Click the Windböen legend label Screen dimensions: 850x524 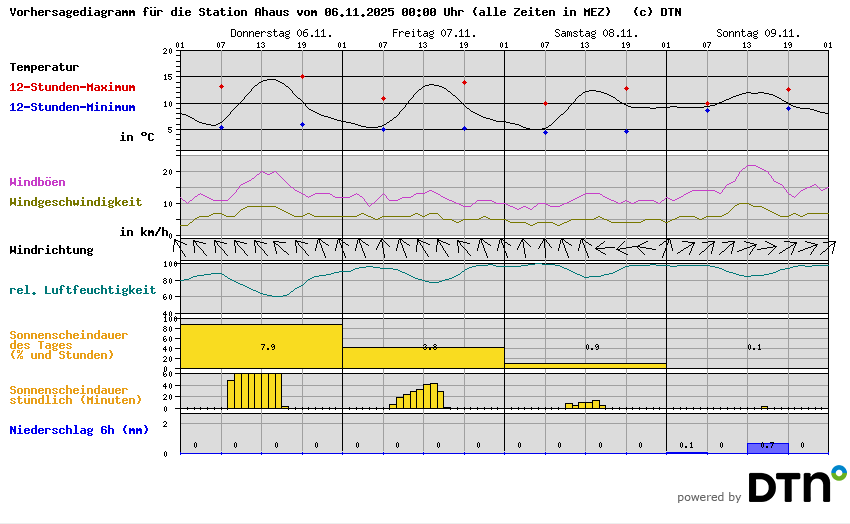[x=39, y=182]
